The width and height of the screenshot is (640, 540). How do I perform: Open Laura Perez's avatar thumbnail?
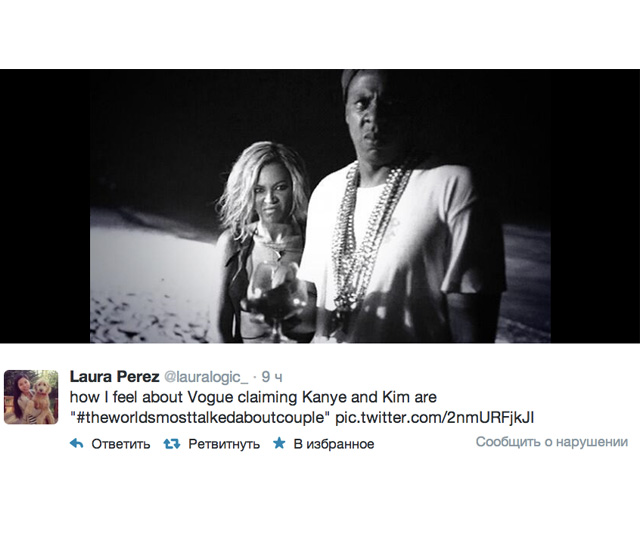pyautogui.click(x=31, y=397)
